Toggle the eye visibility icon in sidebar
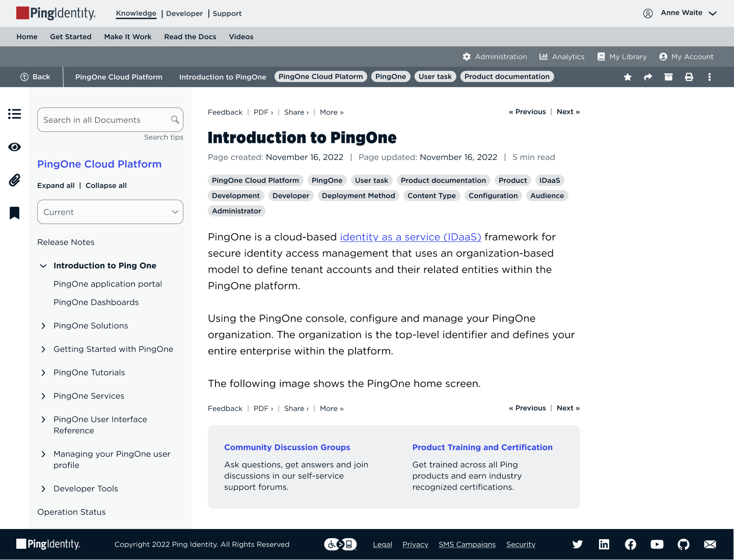 14,147
